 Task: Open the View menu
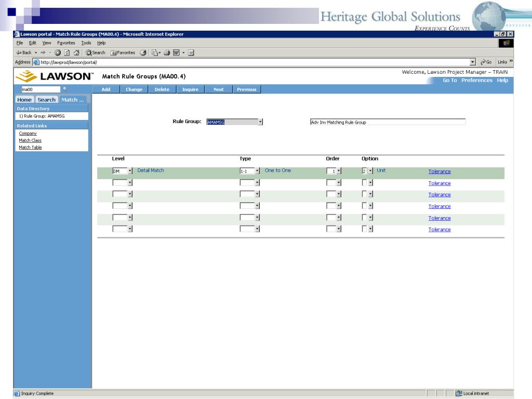tap(47, 43)
